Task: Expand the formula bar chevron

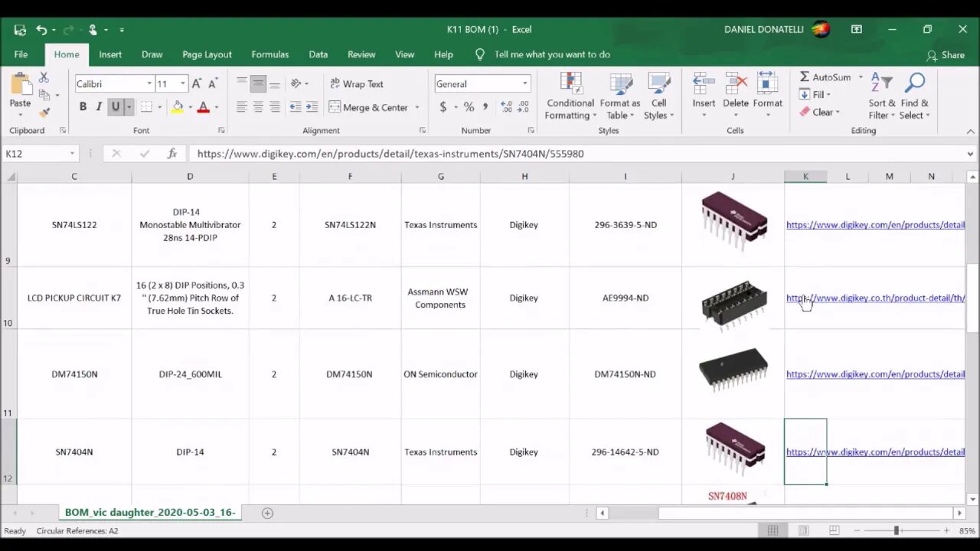Action: [970, 154]
